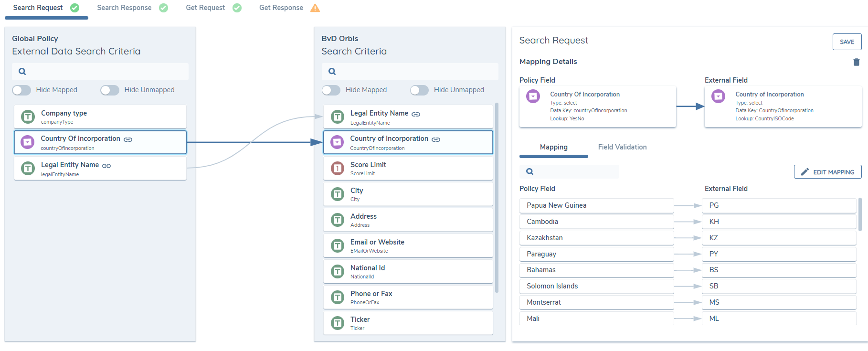The width and height of the screenshot is (868, 351).
Task: Click the Paraguay policy value
Action: click(596, 254)
